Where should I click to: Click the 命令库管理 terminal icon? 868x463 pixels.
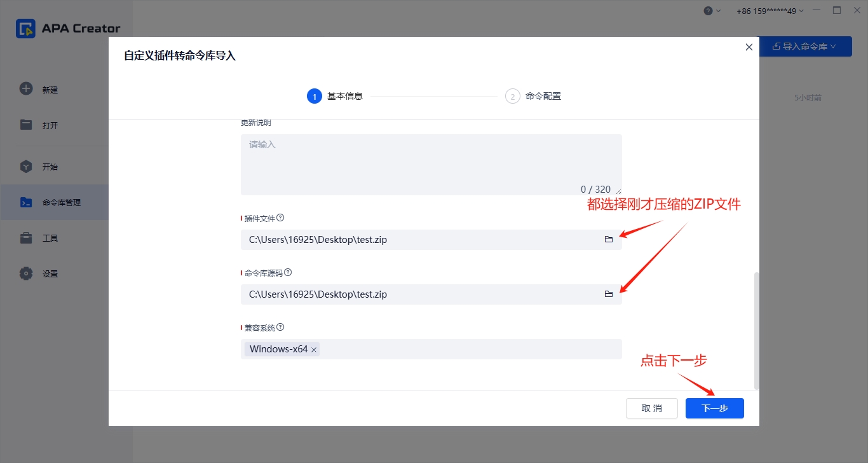tap(26, 202)
